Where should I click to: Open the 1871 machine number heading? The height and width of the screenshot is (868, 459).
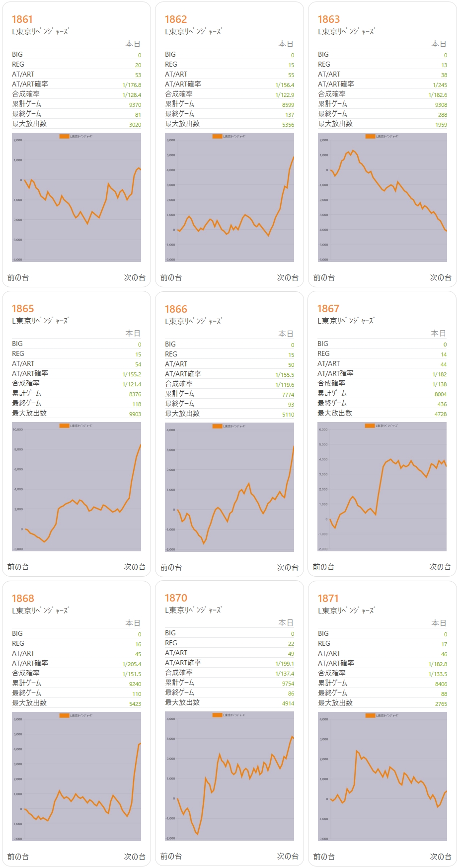tap(328, 599)
